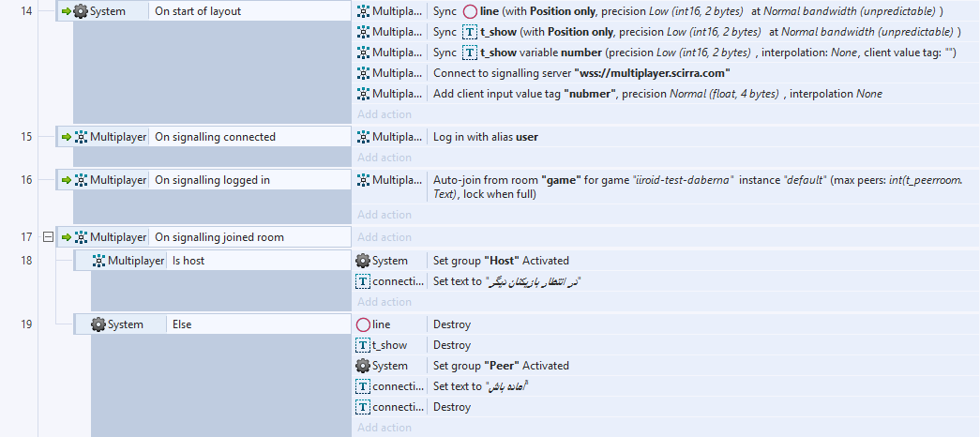Screen dimensions: 980x437
Task: Click Multiplayer icon beside Sync line action
Action: (x=363, y=11)
